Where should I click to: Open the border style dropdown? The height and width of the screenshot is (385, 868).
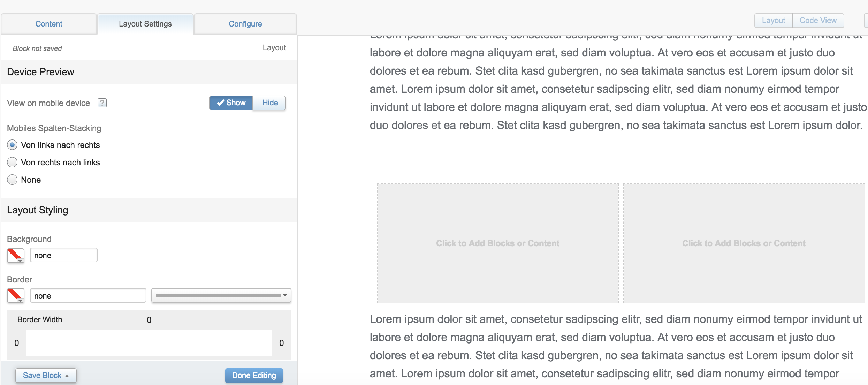coord(220,295)
